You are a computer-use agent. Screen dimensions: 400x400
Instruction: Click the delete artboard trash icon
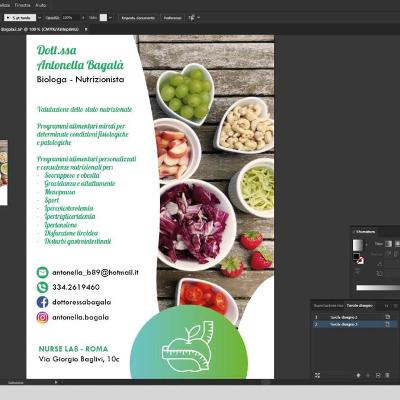387,375
